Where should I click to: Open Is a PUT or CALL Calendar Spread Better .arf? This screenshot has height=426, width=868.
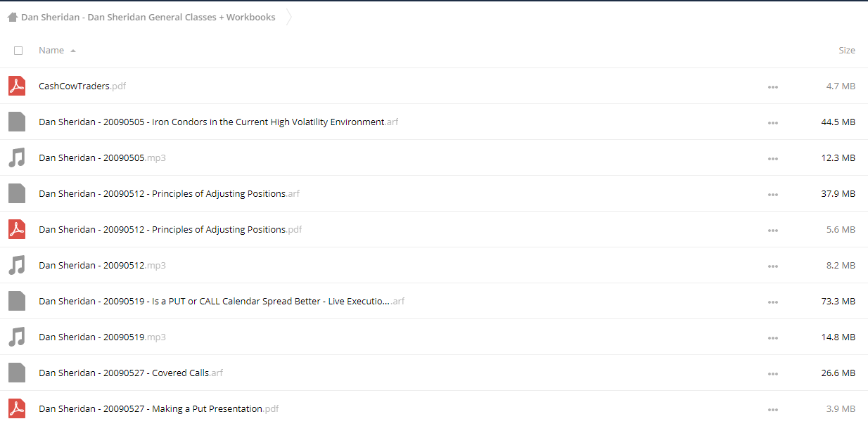[222, 302]
